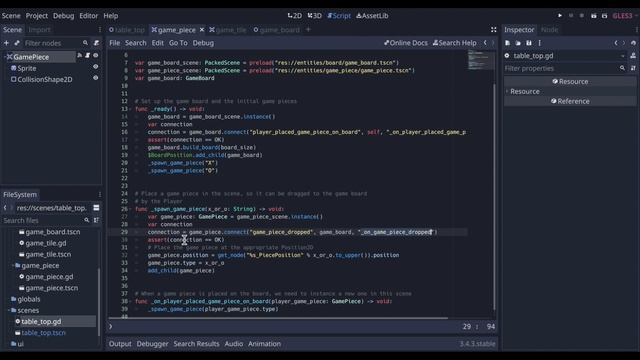Open the Debugger bottom panel

tap(152, 344)
